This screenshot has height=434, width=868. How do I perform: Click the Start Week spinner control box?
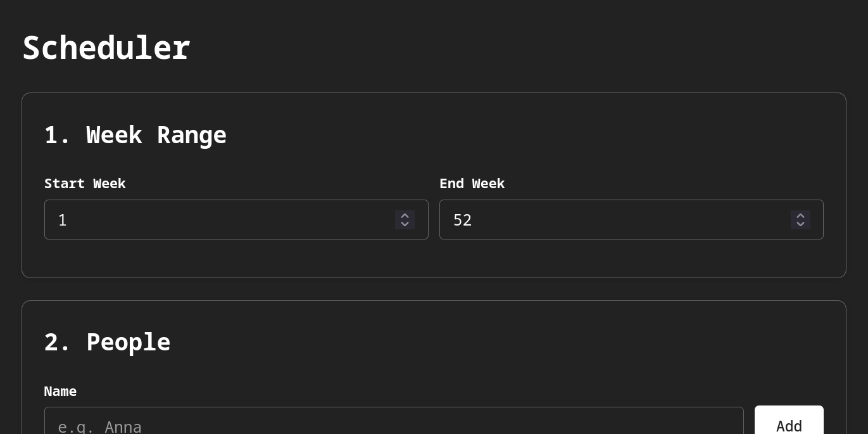coord(405,220)
